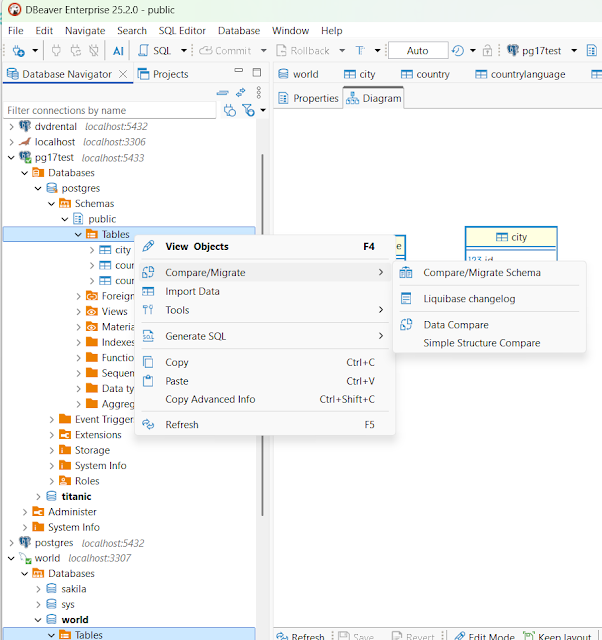Choose View Objects in the context menu
The width and height of the screenshot is (602, 640).
coord(264,247)
